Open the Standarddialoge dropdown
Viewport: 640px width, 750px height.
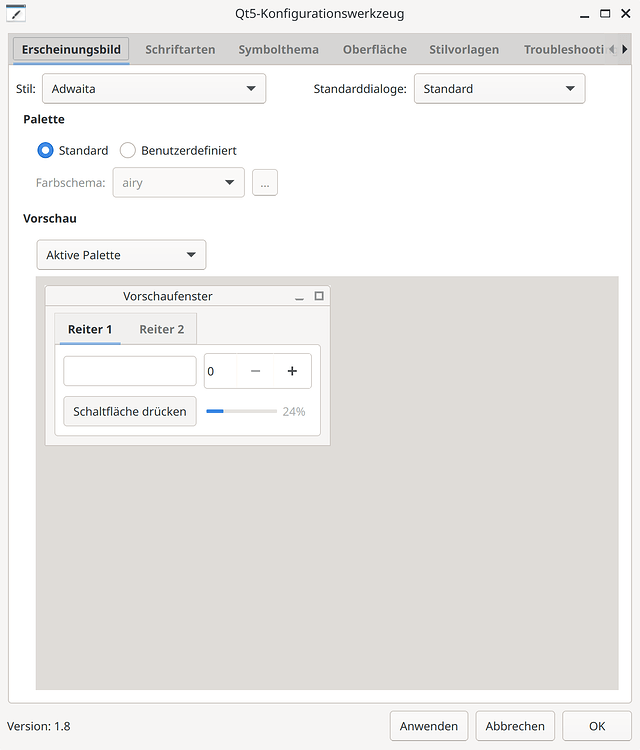499,88
